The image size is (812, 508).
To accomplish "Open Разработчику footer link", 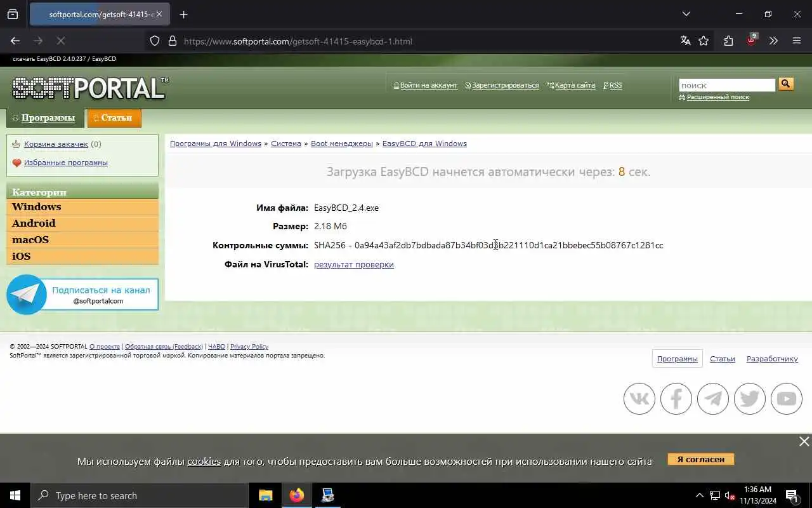I will (772, 359).
